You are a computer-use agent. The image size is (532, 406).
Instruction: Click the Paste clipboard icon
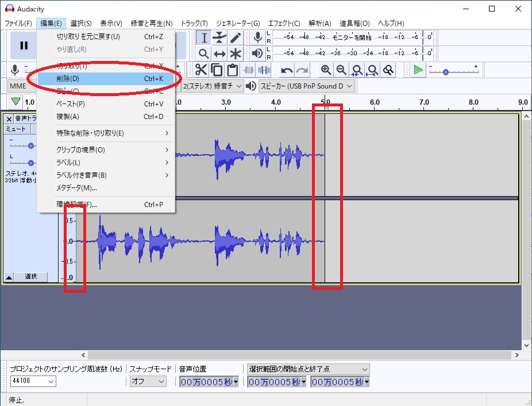[233, 70]
